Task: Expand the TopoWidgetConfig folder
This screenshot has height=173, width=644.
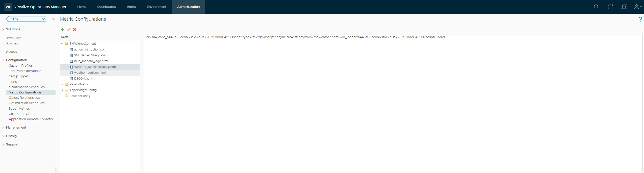Action: click(x=62, y=90)
